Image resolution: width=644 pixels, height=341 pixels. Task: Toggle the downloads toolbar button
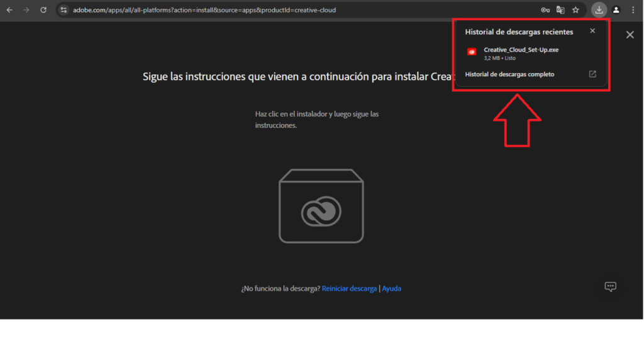[599, 10]
